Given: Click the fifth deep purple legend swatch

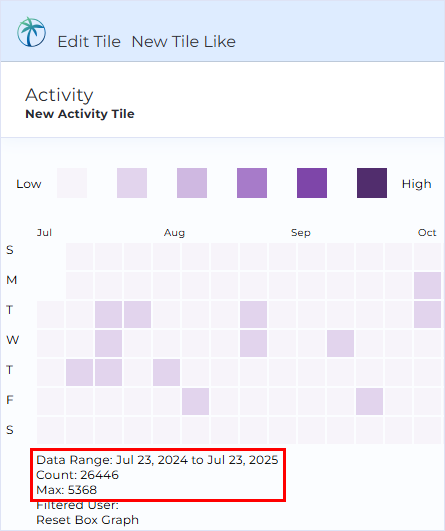Looking at the screenshot, I should click(x=312, y=183).
